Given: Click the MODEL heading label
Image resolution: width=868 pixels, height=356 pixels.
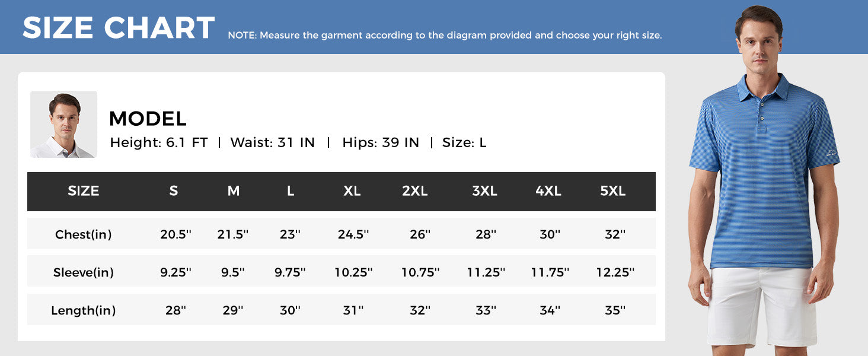Looking at the screenshot, I should point(148,119).
